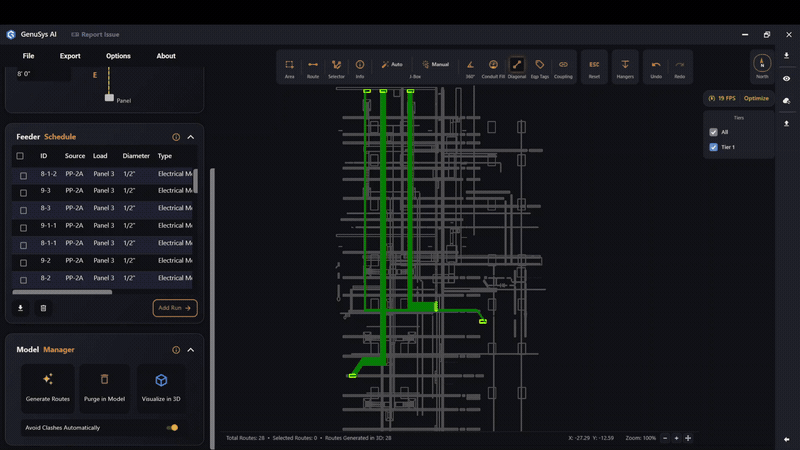Screen dimensions: 800x450
Task: Click the feeder table horizontal scrollbar
Action: pos(62,292)
